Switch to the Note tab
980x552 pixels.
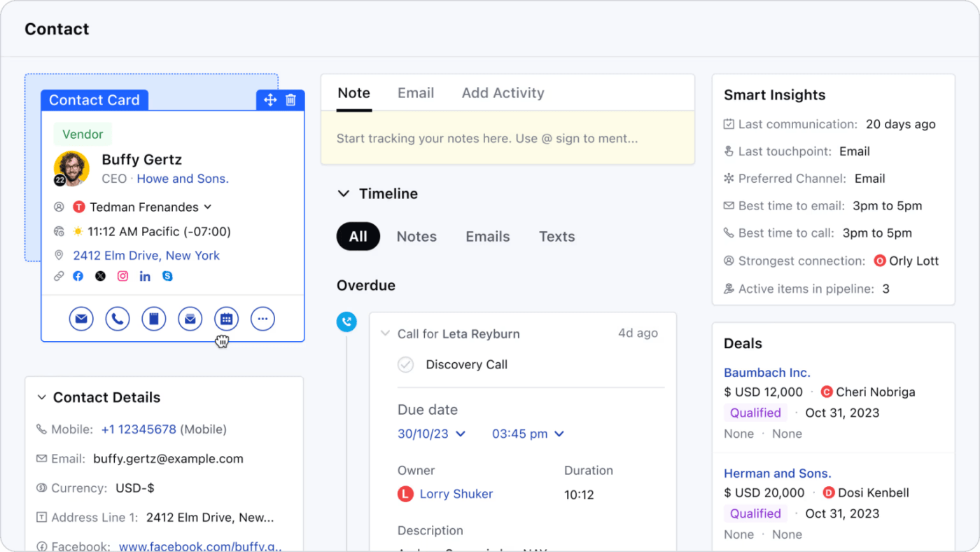353,93
